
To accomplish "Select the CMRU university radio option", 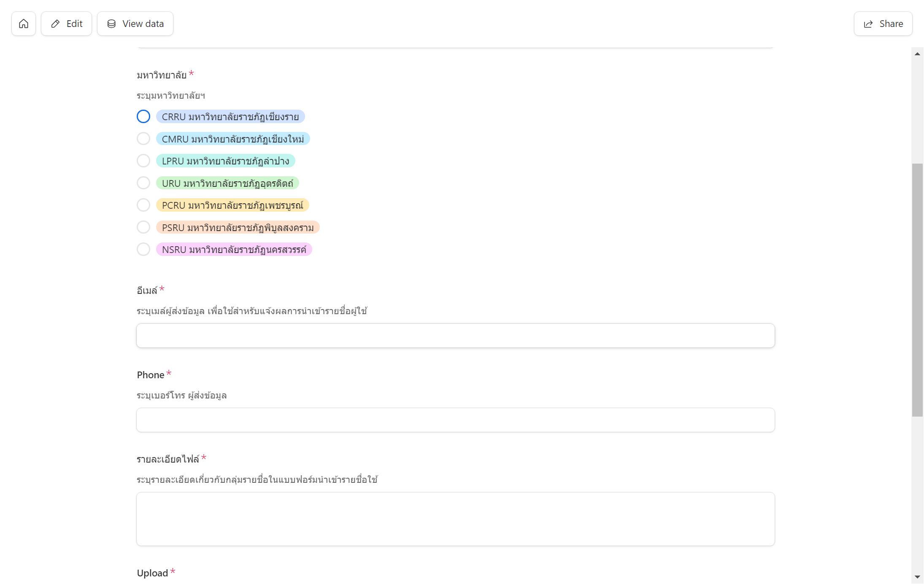I will (143, 139).
